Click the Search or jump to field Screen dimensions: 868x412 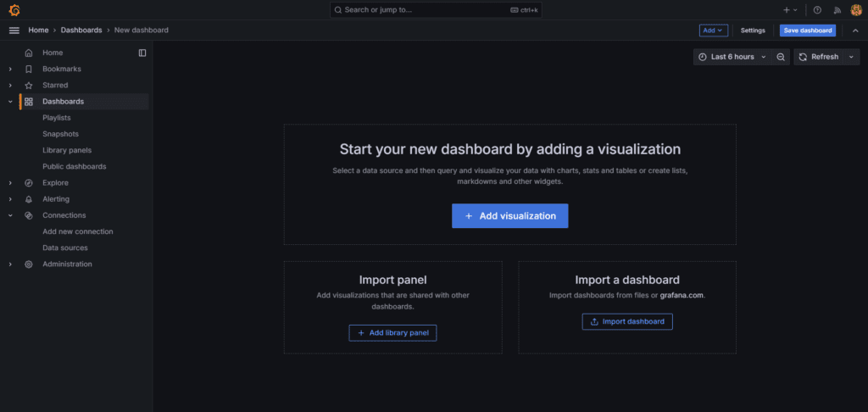(436, 10)
